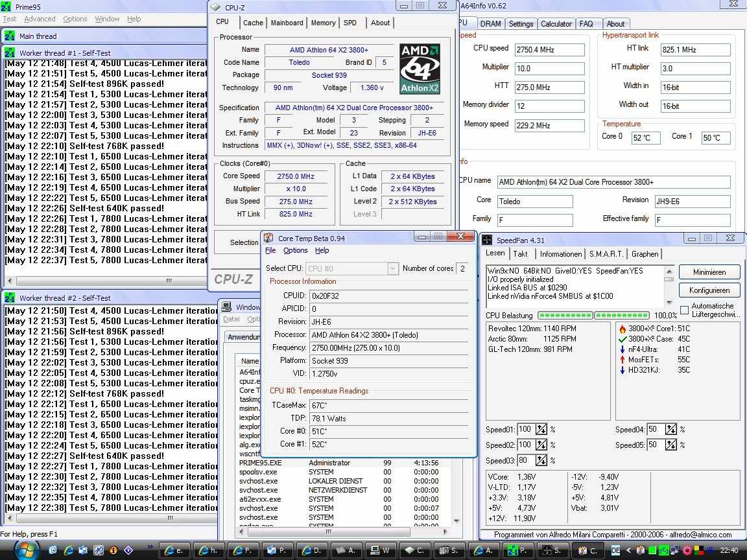Click the Worker thread #1 window icon

[x=10, y=53]
